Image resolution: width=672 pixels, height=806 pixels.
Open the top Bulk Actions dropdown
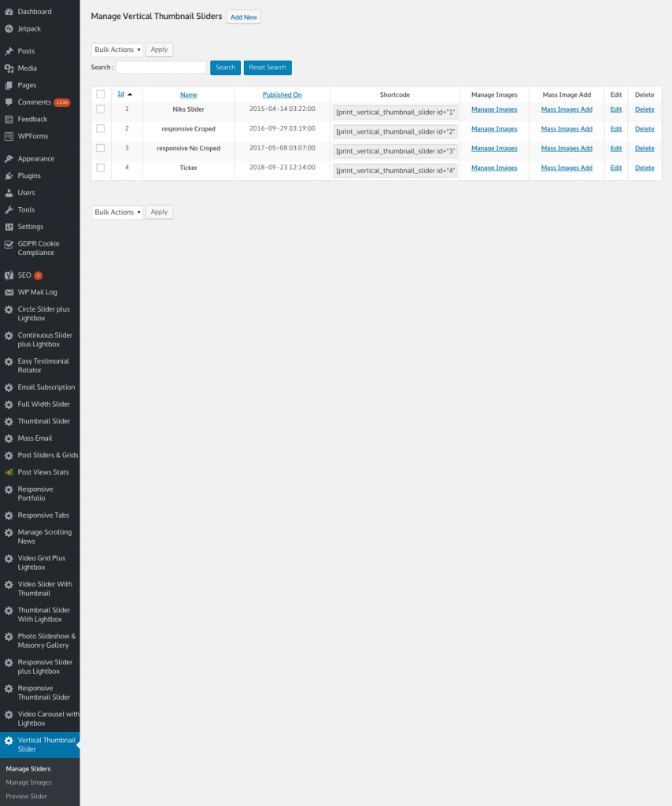coord(116,49)
